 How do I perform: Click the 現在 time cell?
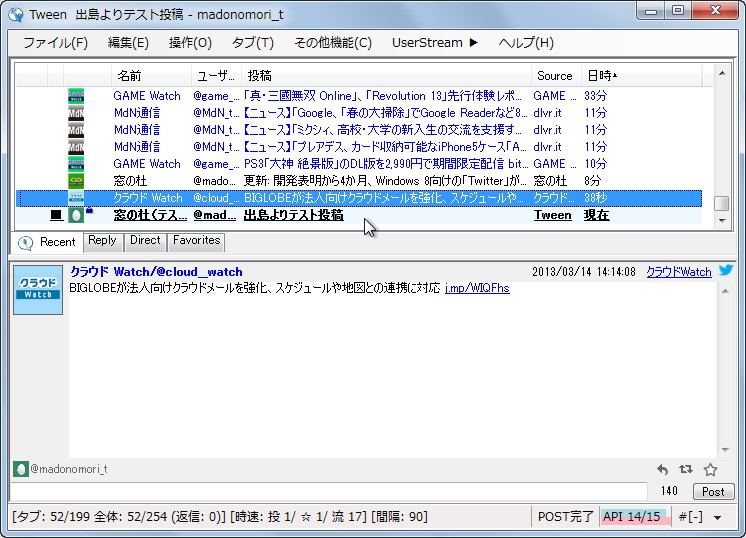(597, 215)
